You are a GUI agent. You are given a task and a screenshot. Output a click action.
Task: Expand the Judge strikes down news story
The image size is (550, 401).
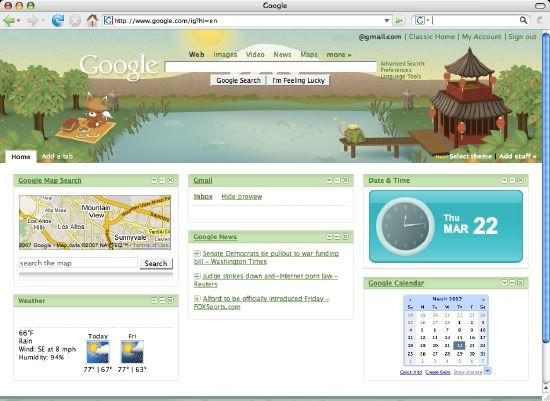(x=197, y=276)
